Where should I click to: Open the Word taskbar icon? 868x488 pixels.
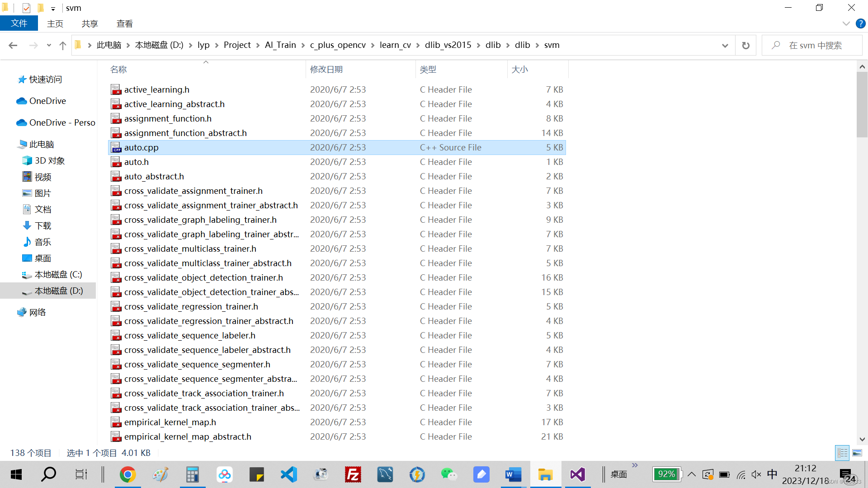click(x=513, y=474)
